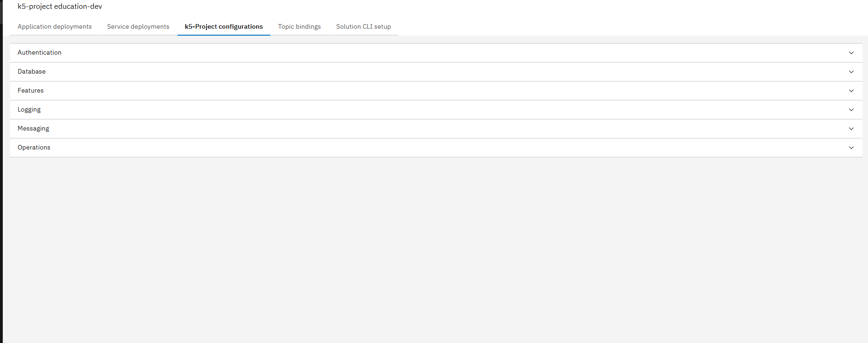Open the Service deployments tab
The width and height of the screenshot is (868, 343).
click(x=138, y=27)
